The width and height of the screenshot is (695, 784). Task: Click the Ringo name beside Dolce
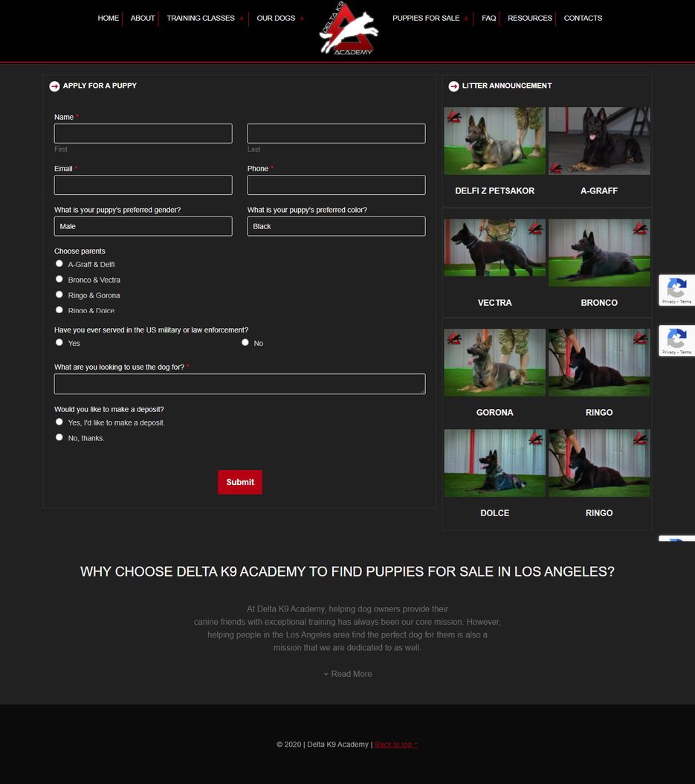click(599, 513)
